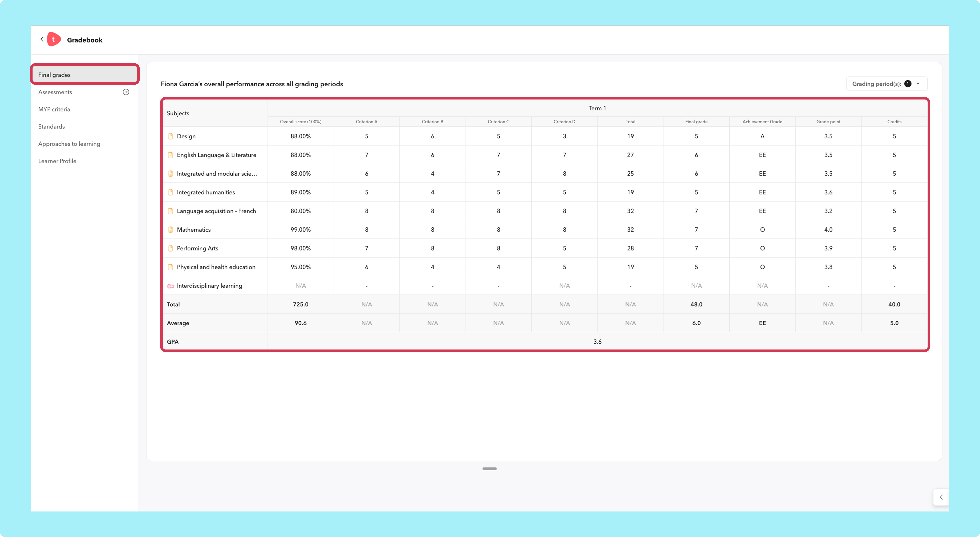This screenshot has width=980, height=537.
Task: Open Approaches to learning section
Action: click(69, 144)
